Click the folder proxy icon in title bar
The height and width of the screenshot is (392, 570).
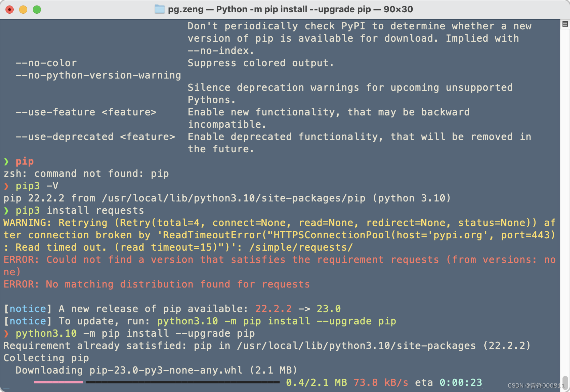[159, 9]
